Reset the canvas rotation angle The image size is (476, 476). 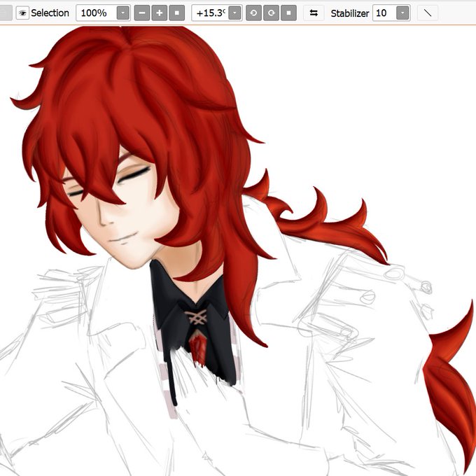pyautogui.click(x=288, y=13)
